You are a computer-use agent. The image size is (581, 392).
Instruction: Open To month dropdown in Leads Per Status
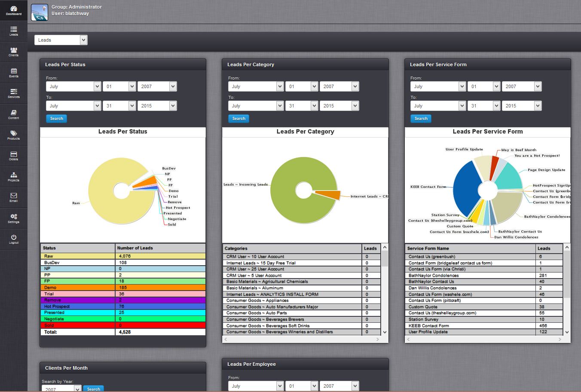coord(73,106)
